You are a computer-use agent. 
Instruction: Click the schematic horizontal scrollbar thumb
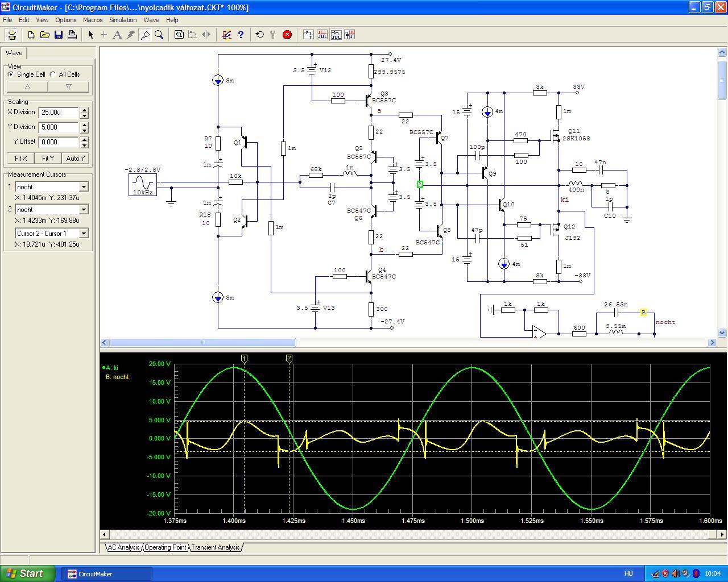click(x=202, y=343)
